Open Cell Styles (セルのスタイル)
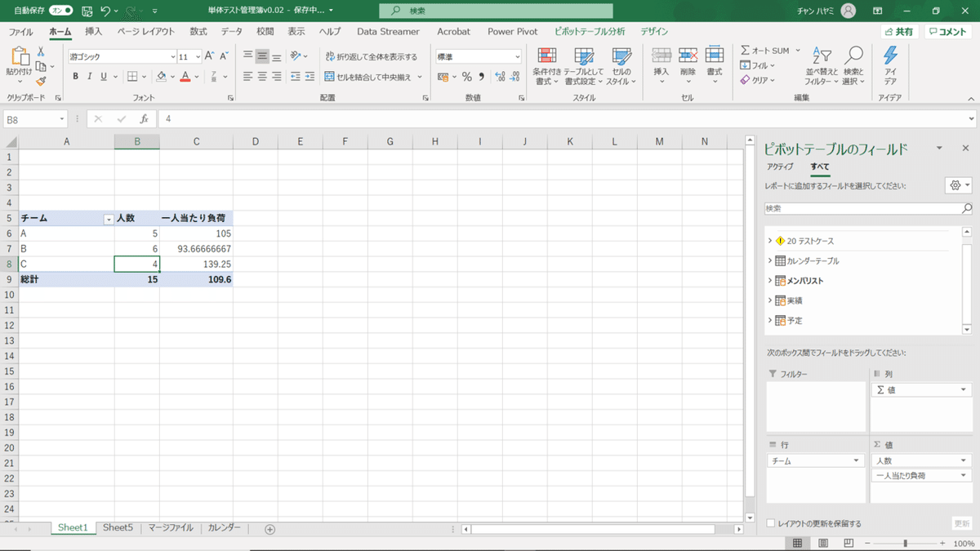Screen dimensions: 980x551 pos(621,65)
